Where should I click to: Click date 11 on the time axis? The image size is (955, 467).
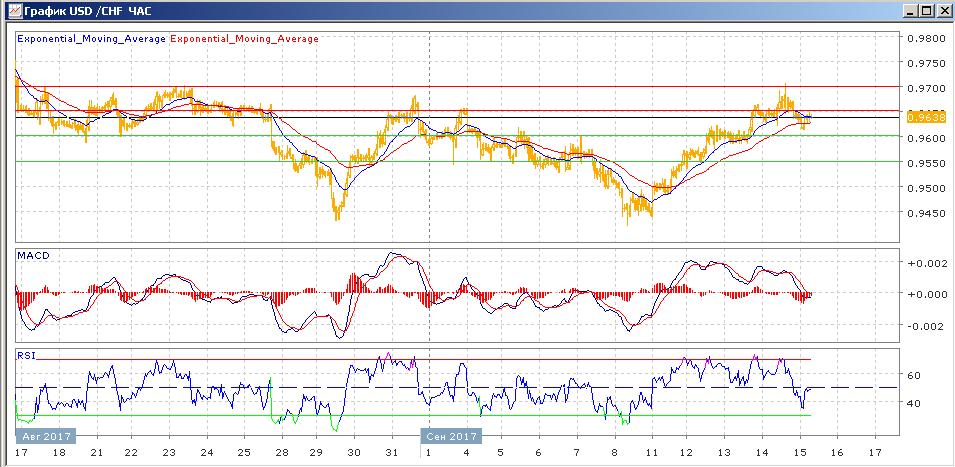click(x=652, y=453)
